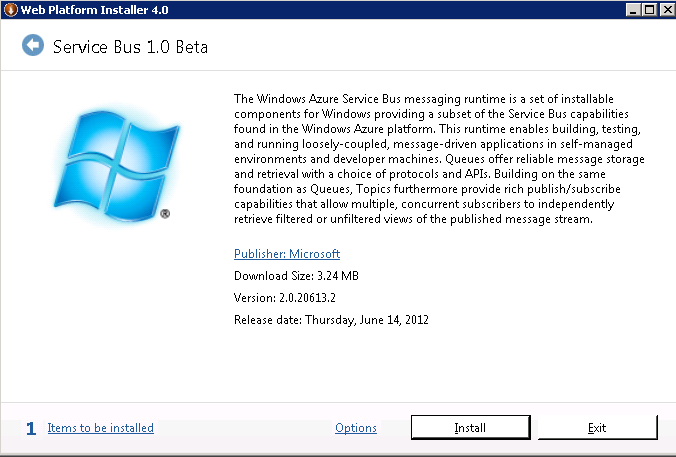
Task: Minimize the Web Platform Installer window
Action: (x=632, y=9)
